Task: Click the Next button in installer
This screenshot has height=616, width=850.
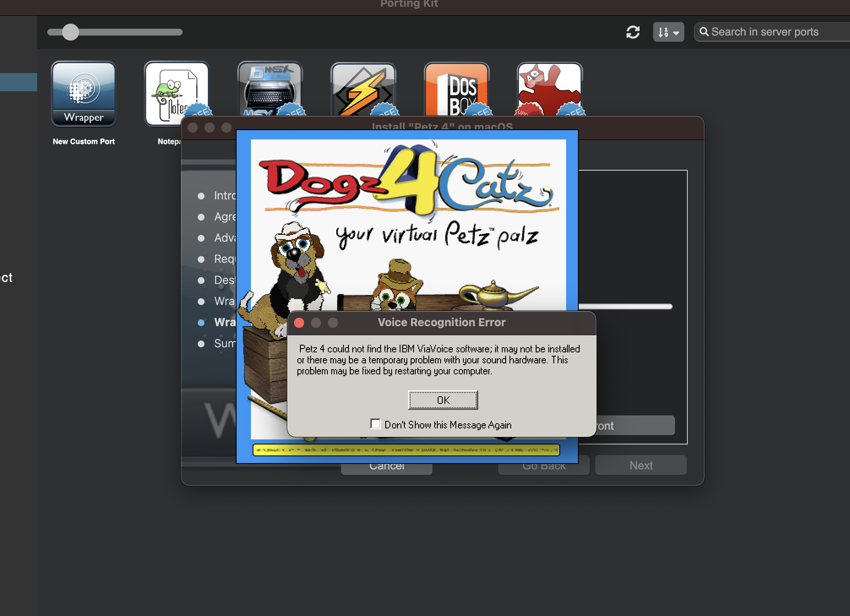Action: click(641, 465)
